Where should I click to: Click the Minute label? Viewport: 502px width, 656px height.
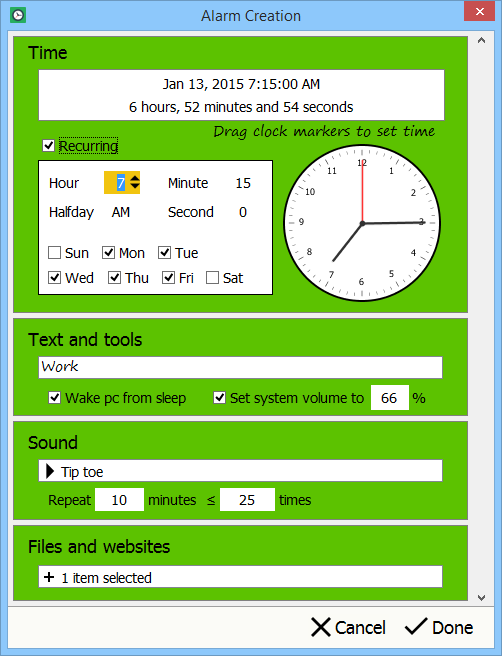pos(188,183)
